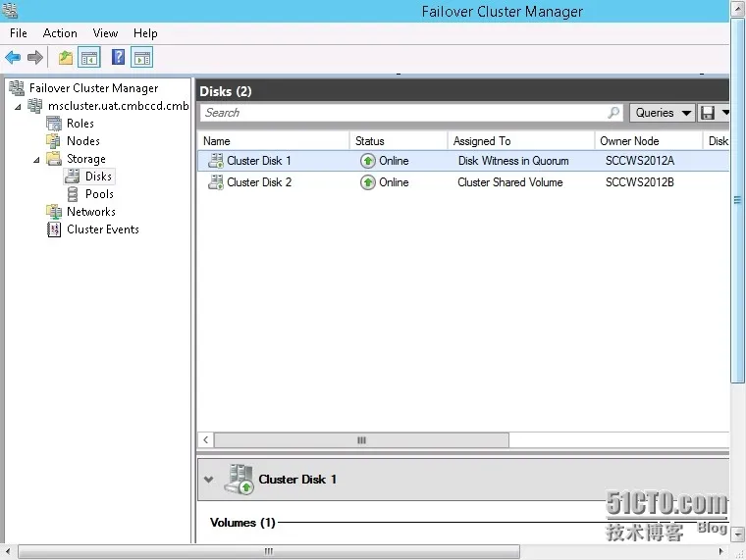Open the Action menu
746x560 pixels.
60,33
